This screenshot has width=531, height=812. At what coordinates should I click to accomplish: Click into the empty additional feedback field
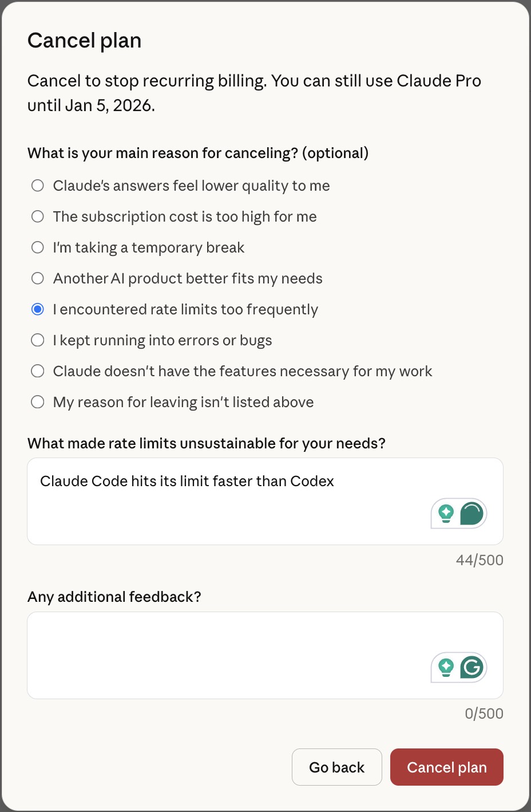[229, 655]
